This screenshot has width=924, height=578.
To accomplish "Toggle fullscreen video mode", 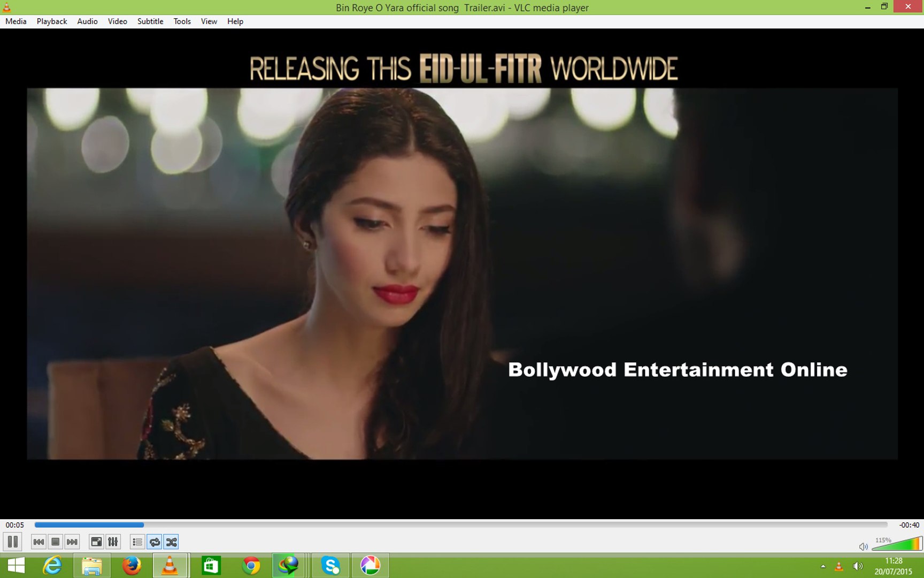I will 96,542.
